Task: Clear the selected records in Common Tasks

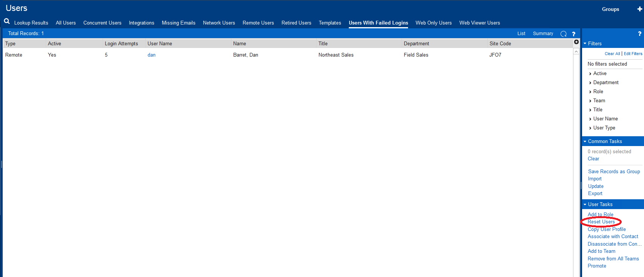Action: [593, 159]
